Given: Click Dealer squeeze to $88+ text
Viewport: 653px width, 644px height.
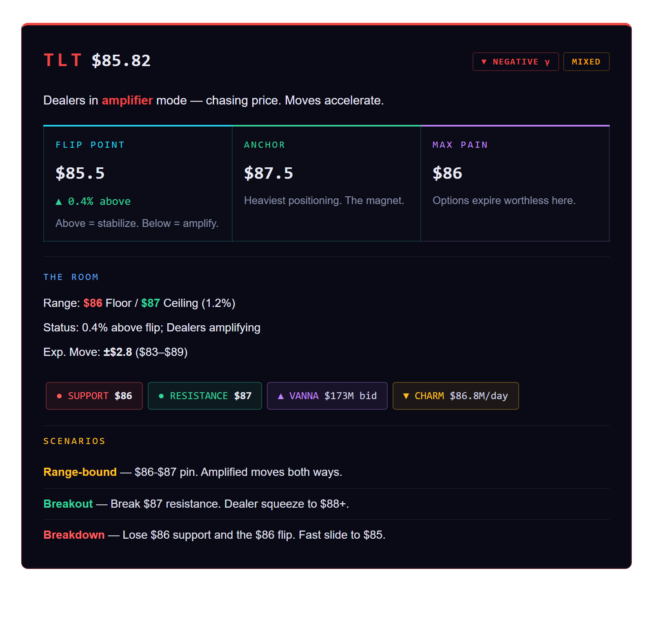Looking at the screenshot, I should 287,504.
